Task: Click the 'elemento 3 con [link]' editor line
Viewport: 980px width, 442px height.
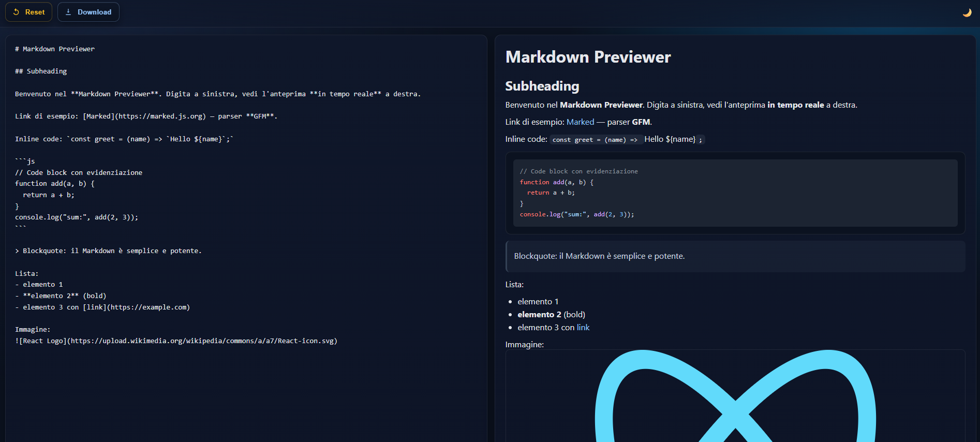Action: click(x=102, y=307)
